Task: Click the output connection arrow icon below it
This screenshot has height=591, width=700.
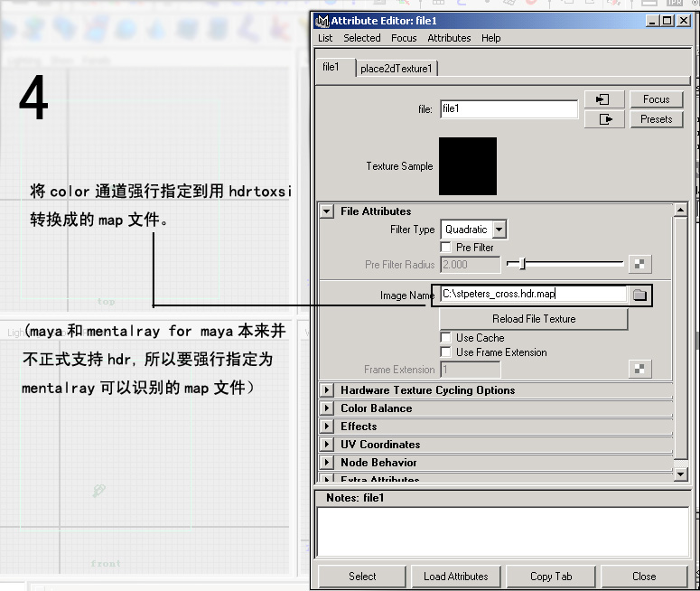Action: [x=604, y=119]
